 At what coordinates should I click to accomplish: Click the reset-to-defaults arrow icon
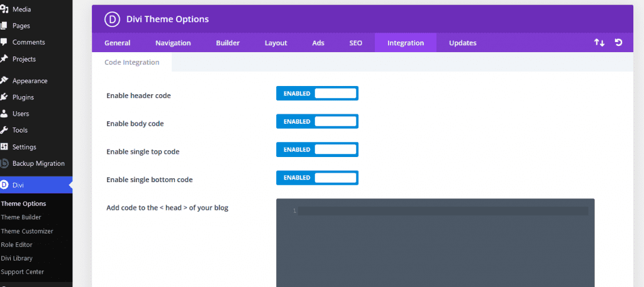[x=619, y=42]
